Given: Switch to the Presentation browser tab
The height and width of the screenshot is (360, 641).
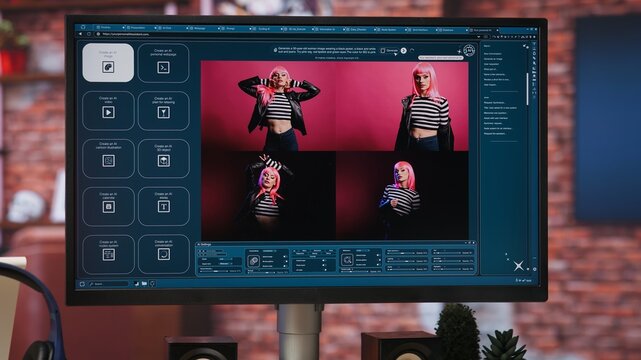Looking at the screenshot, I should 139,28.
